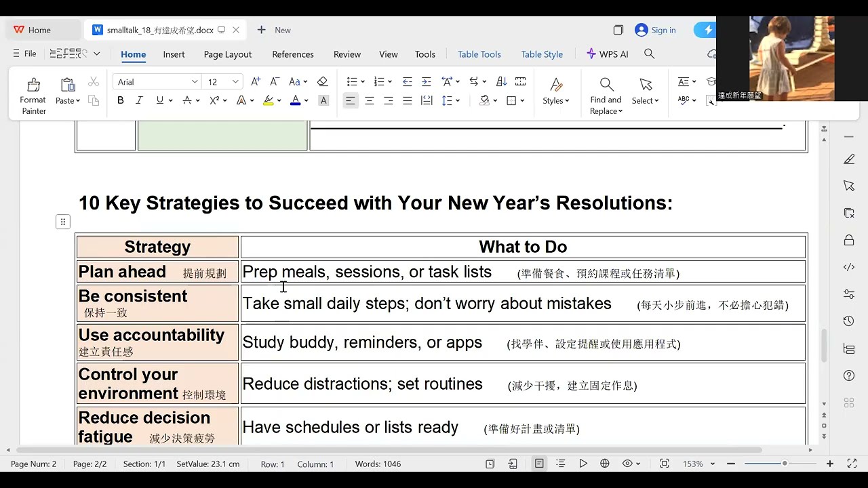Open the File menu
This screenshot has width=868, height=488.
pos(24,54)
